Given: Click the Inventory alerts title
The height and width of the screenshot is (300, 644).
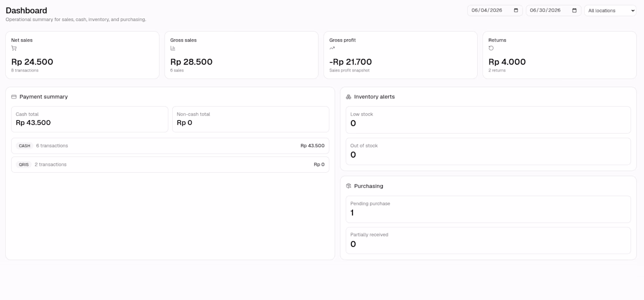Looking at the screenshot, I should (x=375, y=97).
